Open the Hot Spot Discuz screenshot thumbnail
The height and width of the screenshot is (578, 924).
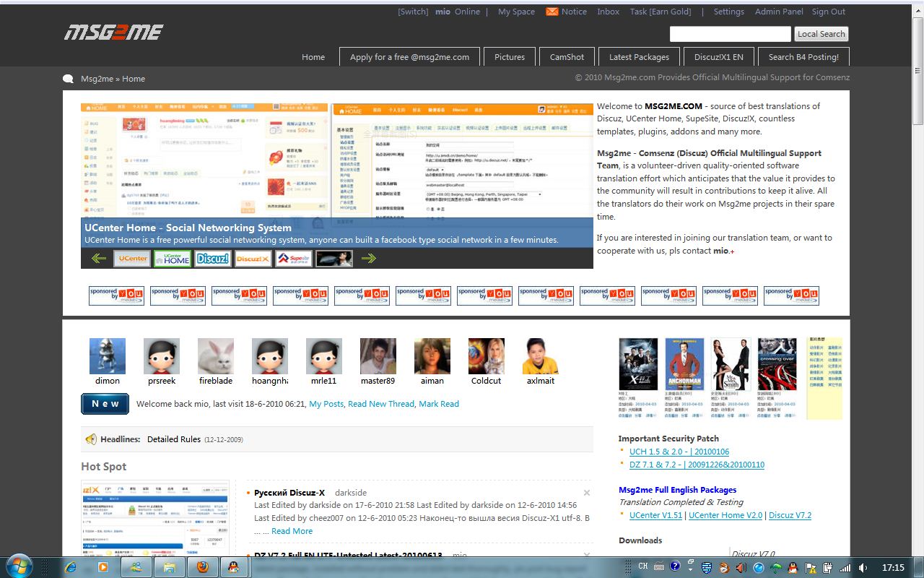coord(155,518)
